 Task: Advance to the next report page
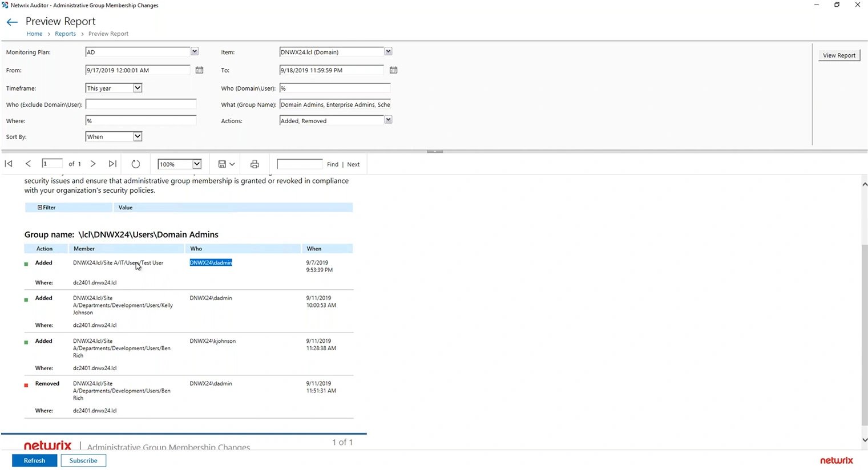point(93,164)
